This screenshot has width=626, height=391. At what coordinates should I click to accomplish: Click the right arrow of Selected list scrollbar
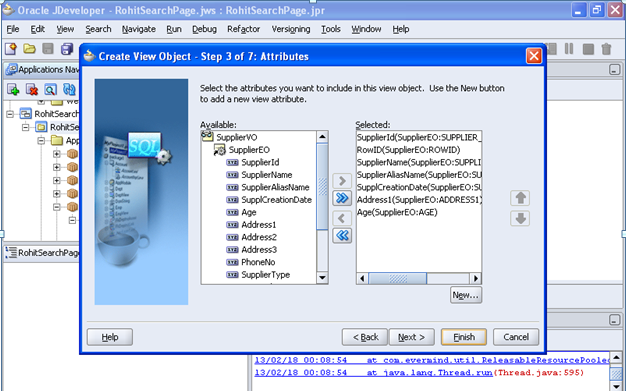(475, 278)
